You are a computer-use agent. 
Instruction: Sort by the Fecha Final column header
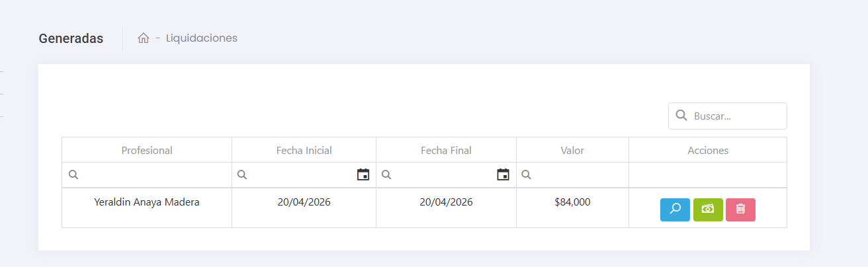pyautogui.click(x=446, y=151)
